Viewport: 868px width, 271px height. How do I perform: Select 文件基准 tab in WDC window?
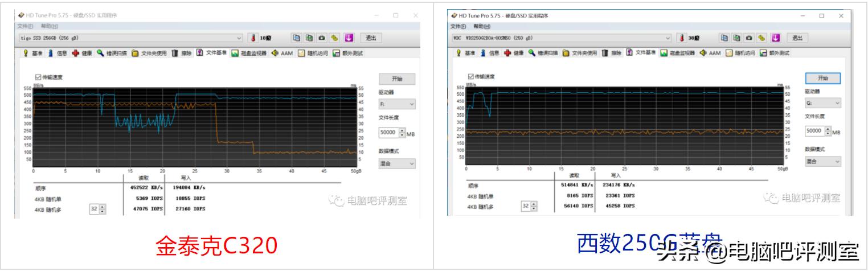coord(641,53)
